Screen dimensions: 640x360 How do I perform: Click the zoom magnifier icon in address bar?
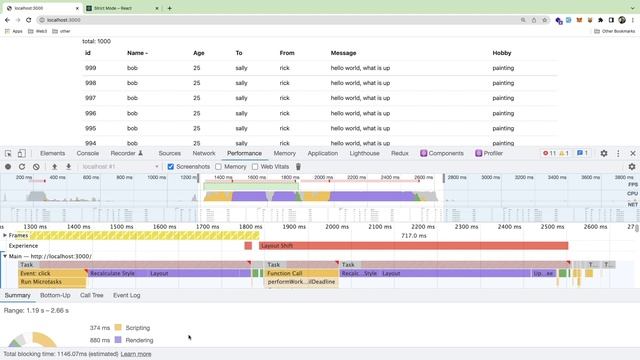[x=523, y=20]
